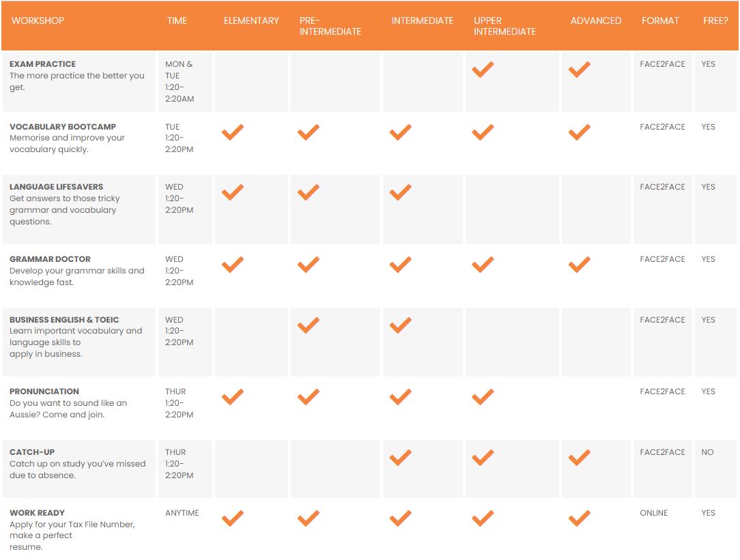Click Catch-Up Advanced checkmark

click(580, 457)
